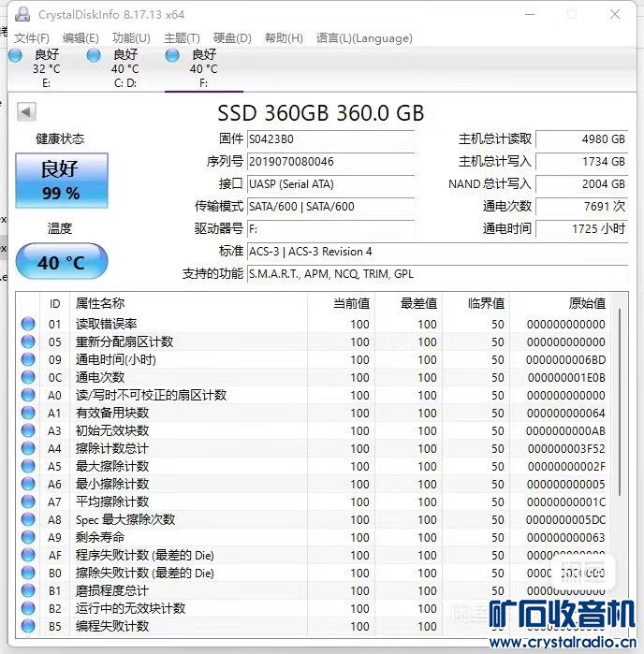
Task: Click raw value 000000000063 of row A9 剩余寿命
Action: point(566,538)
